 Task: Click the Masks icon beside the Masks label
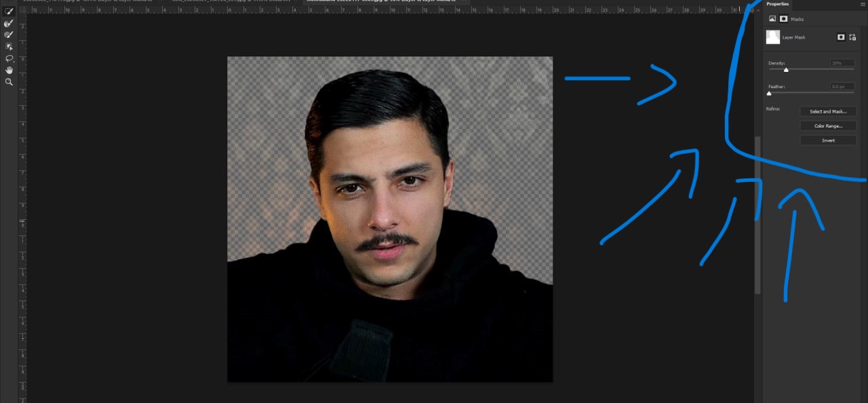(783, 19)
